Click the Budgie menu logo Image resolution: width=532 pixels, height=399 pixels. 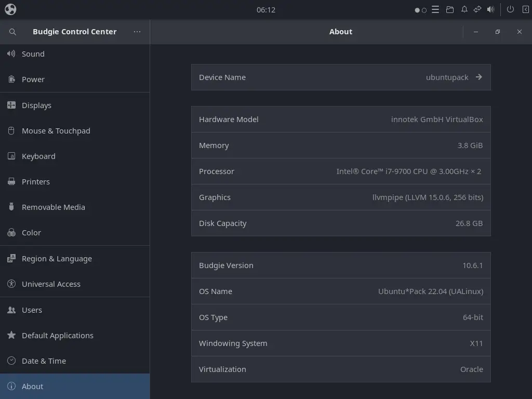[x=10, y=9]
